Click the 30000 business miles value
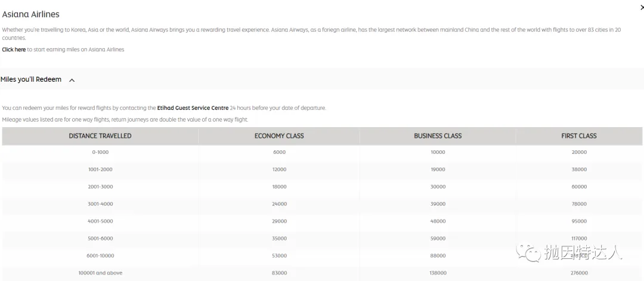 [438, 187]
